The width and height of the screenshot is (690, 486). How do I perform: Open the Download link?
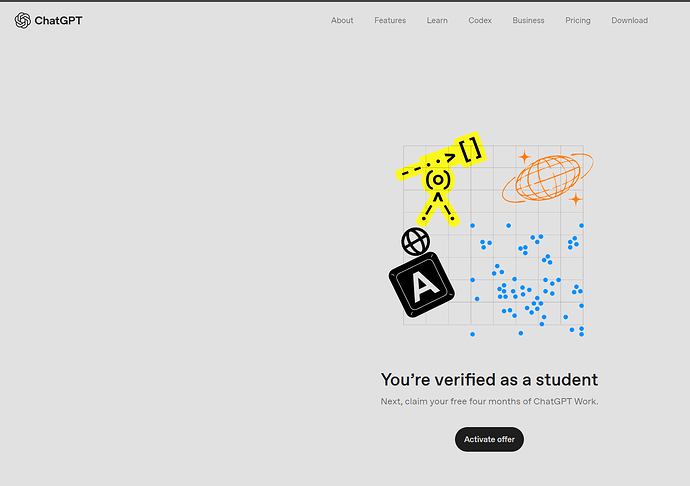(x=629, y=20)
